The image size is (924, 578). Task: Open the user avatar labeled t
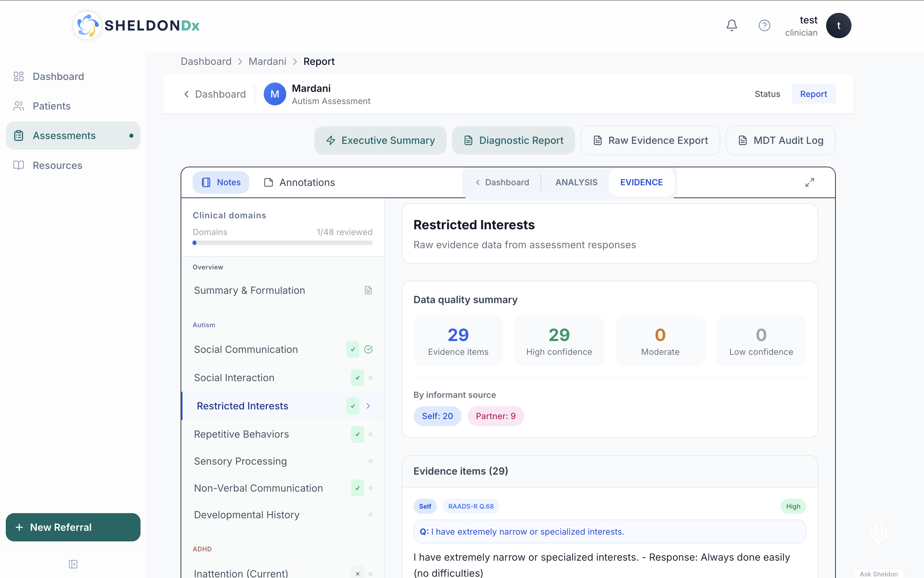coord(838,25)
